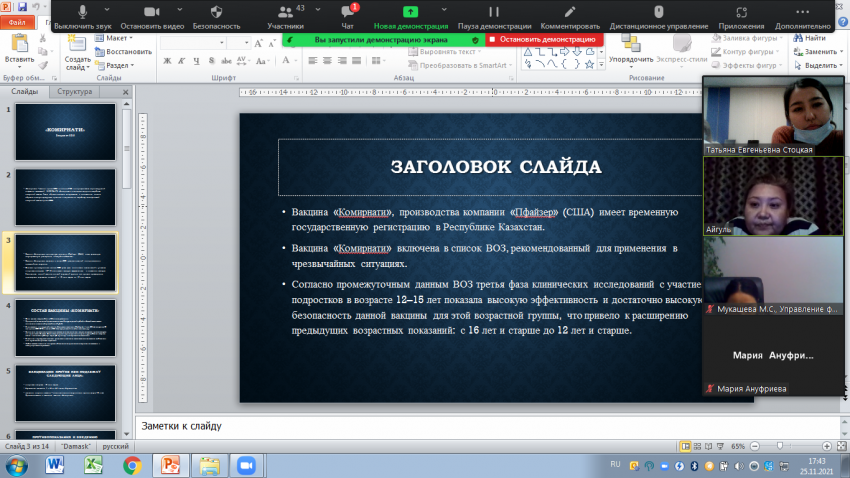Open the Макет layout dropdown
This screenshot has width=850, height=478.
[x=114, y=38]
